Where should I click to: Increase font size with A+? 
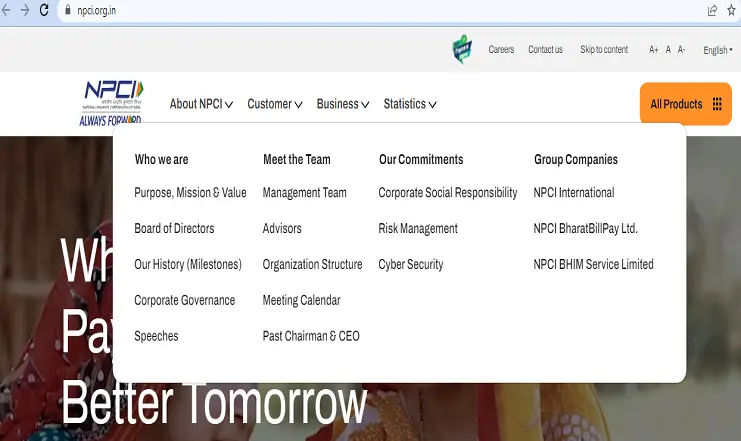coord(654,50)
